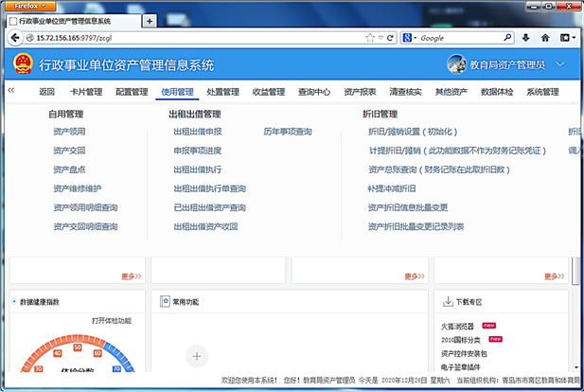The height and width of the screenshot is (392, 584).
Task: Open 申报事项进度 link
Action: 198,151
